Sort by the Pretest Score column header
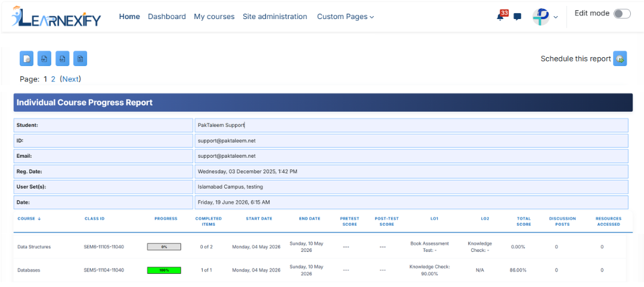 click(x=349, y=222)
